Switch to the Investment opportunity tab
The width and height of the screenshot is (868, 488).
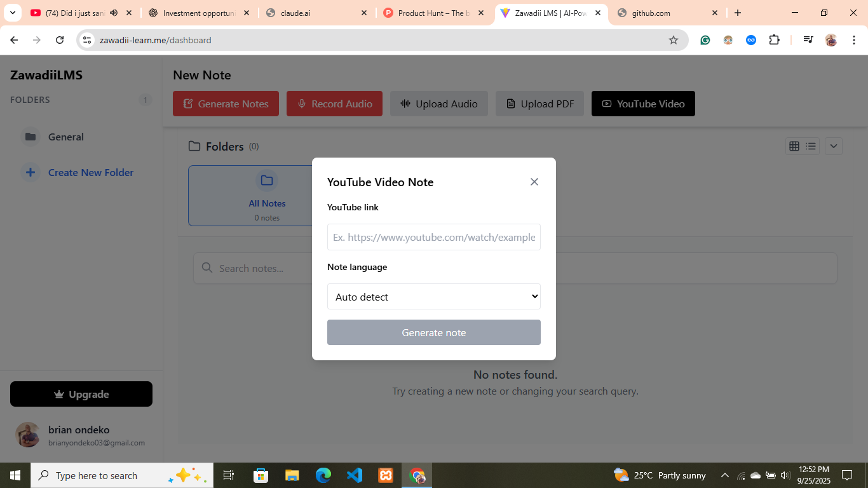coord(198,13)
